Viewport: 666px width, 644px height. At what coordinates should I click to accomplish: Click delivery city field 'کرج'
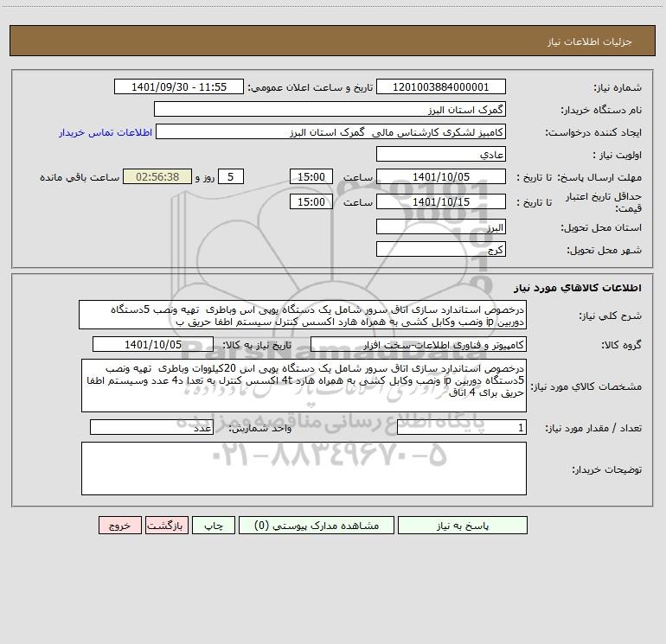[x=441, y=249]
